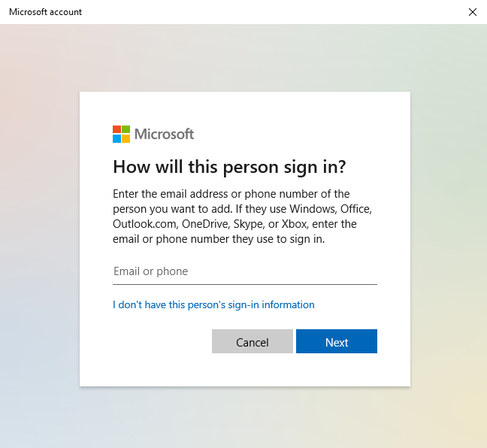Focus the Email or phone field
487x448 pixels.
[x=245, y=271]
